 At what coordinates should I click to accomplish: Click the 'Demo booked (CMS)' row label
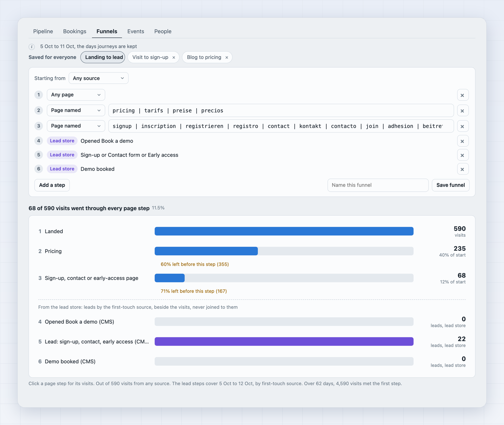70,361
